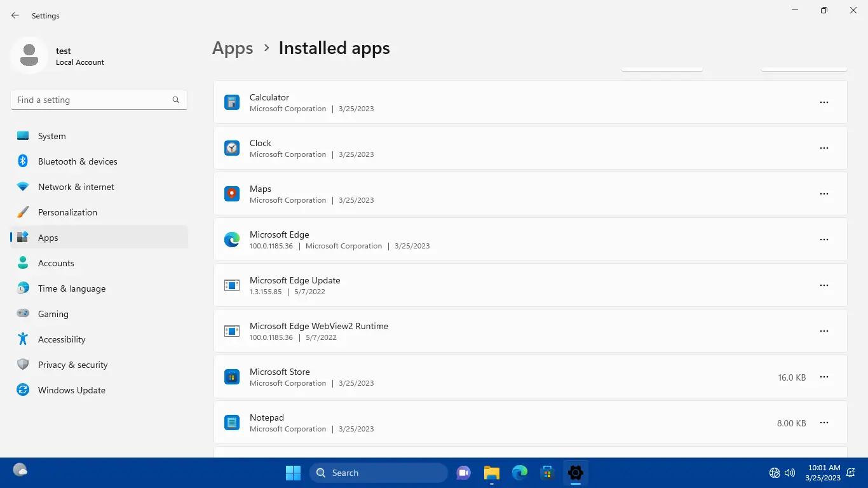Screen dimensions: 868x488
Task: Open more options for Maps
Action: pos(824,194)
